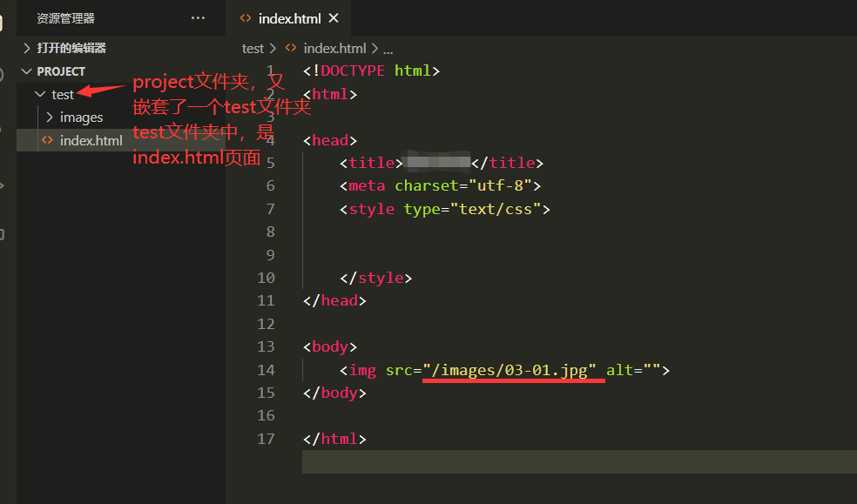Click the closing </head> tag on line 11
The width and height of the screenshot is (857, 504).
(x=334, y=300)
